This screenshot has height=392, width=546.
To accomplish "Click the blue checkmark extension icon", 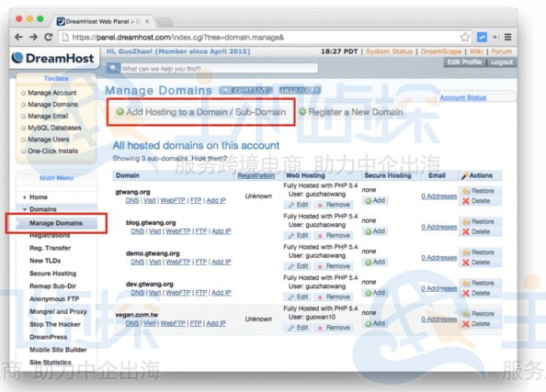I will pyautogui.click(x=482, y=37).
